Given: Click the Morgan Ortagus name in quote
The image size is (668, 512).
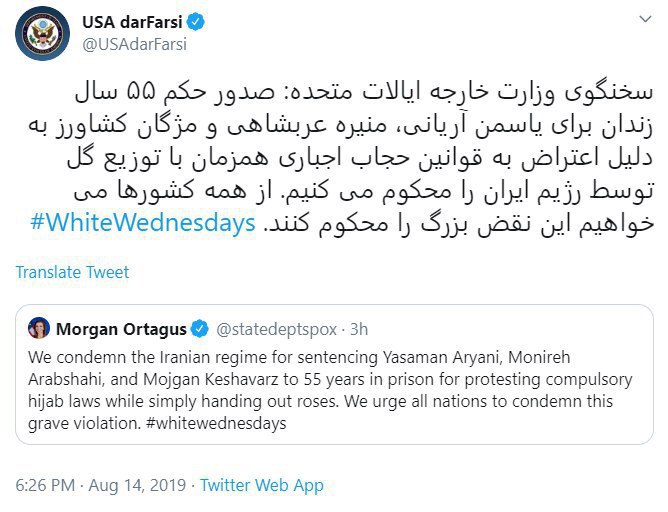Looking at the screenshot, I should [121, 329].
